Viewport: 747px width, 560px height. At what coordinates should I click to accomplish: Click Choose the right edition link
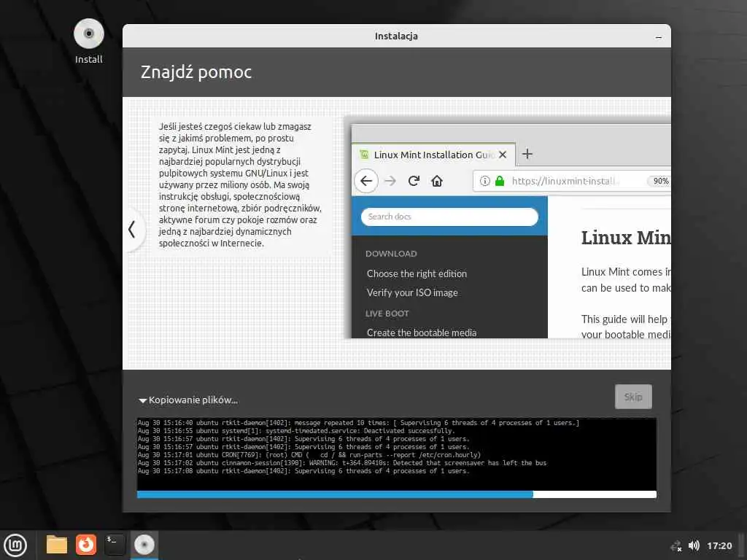point(417,274)
